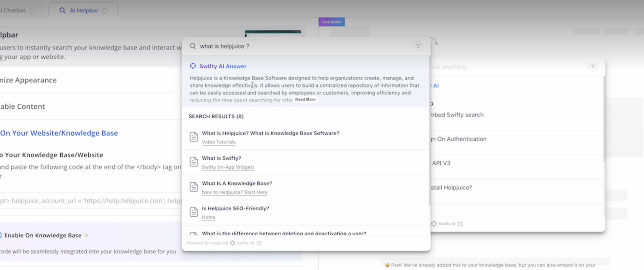Click the magnifier icon on AI Helpbar tab
This screenshot has width=644, height=270.
(62, 10)
